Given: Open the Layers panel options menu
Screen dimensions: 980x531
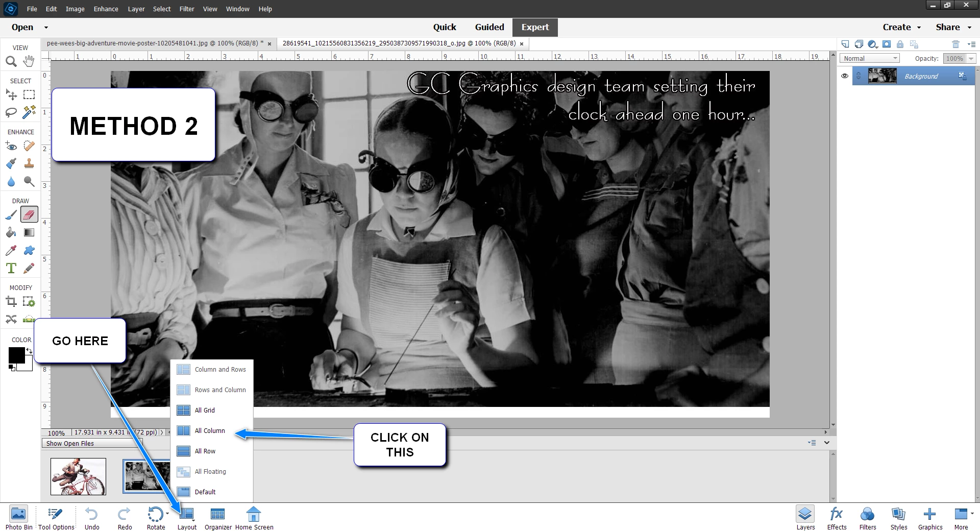Looking at the screenshot, I should (x=972, y=44).
